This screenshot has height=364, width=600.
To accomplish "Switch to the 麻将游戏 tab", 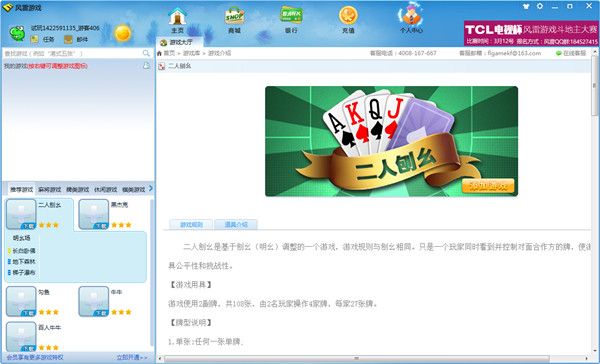I will [50, 189].
